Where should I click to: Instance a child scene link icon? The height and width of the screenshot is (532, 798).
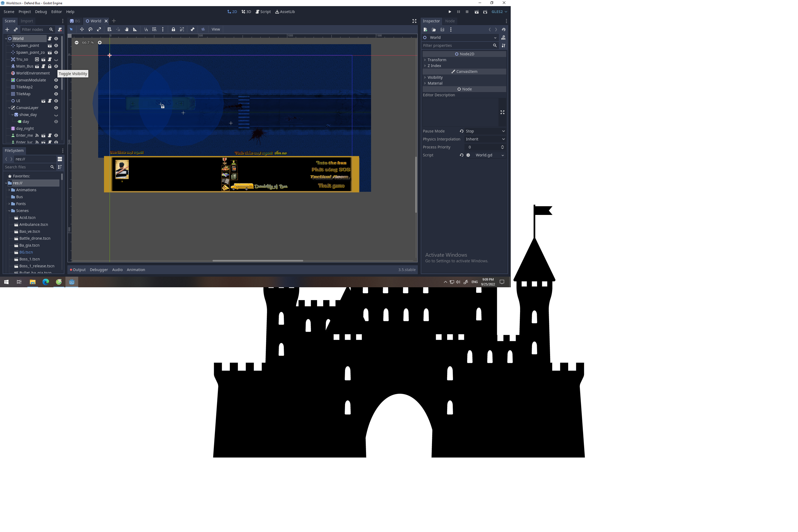pyautogui.click(x=16, y=30)
